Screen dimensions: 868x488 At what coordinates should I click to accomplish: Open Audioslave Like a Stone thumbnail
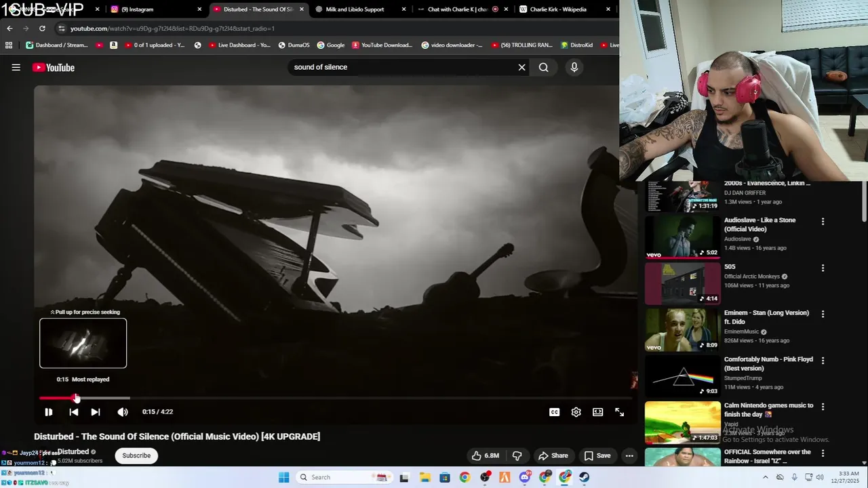(682, 237)
